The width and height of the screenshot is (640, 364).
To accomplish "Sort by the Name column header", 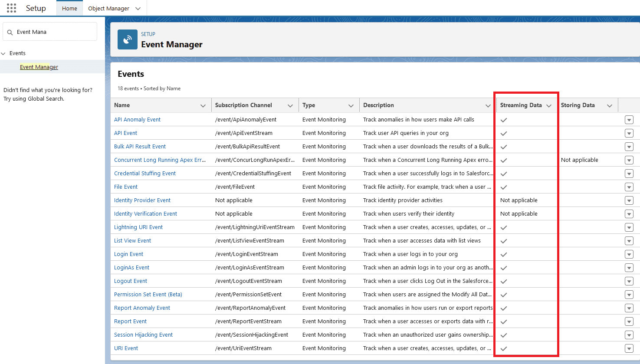I will point(122,105).
